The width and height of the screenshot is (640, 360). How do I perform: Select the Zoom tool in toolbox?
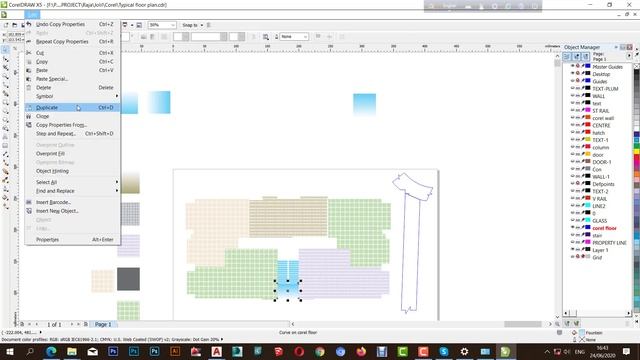tap(5, 76)
